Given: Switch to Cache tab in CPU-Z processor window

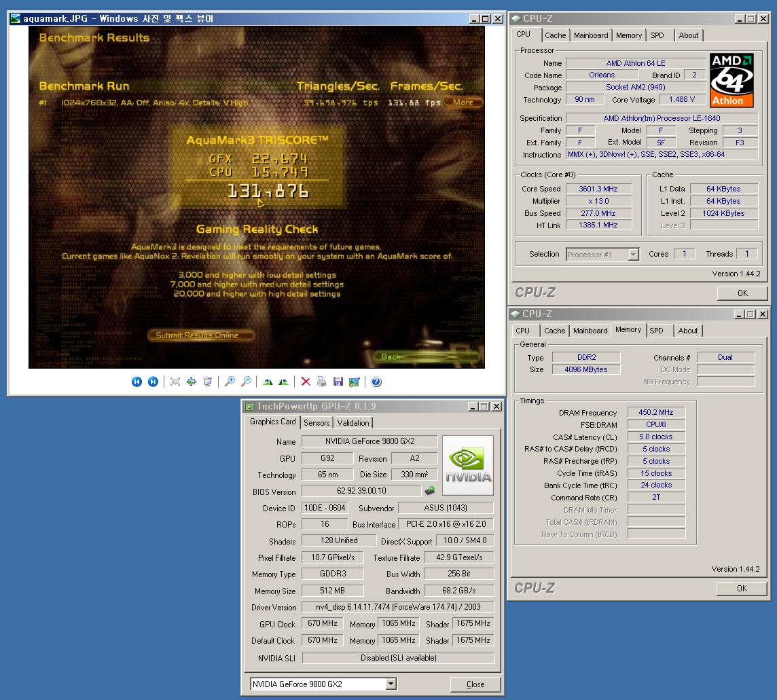Looking at the screenshot, I should [x=555, y=35].
